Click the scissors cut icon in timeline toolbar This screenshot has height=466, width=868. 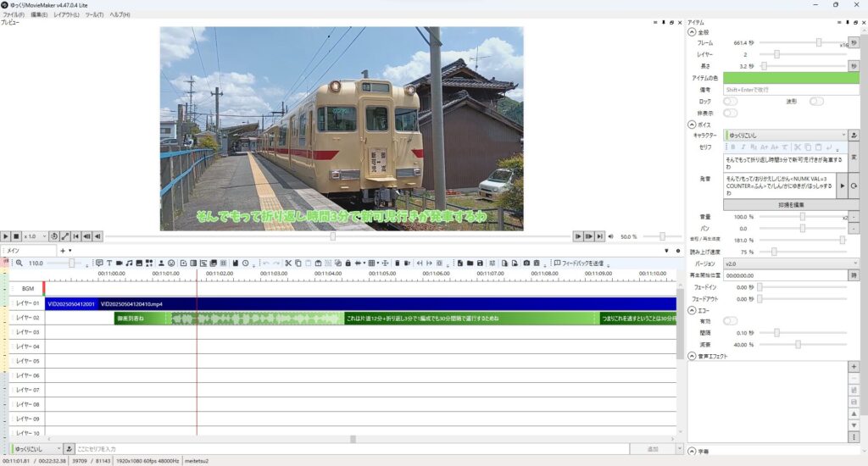coord(288,264)
